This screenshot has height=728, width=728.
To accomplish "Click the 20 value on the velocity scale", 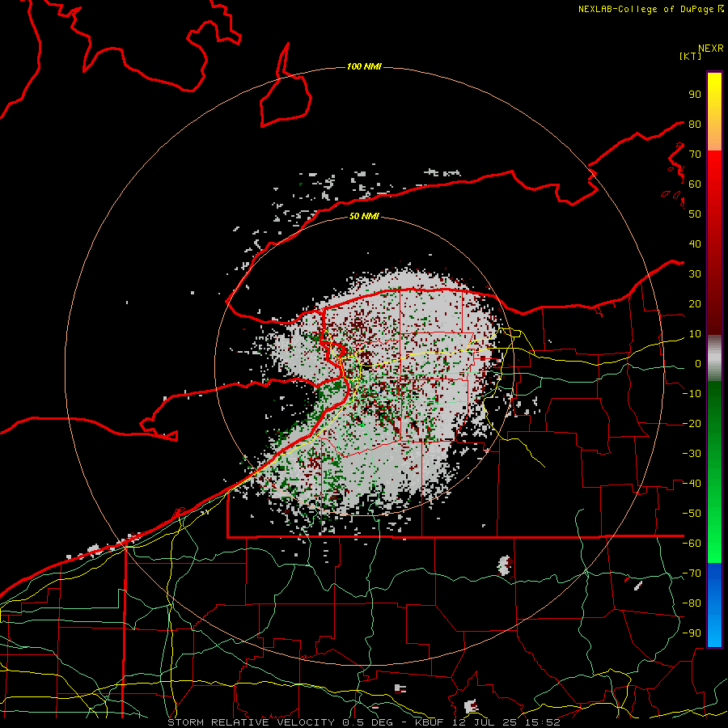I will (695, 304).
